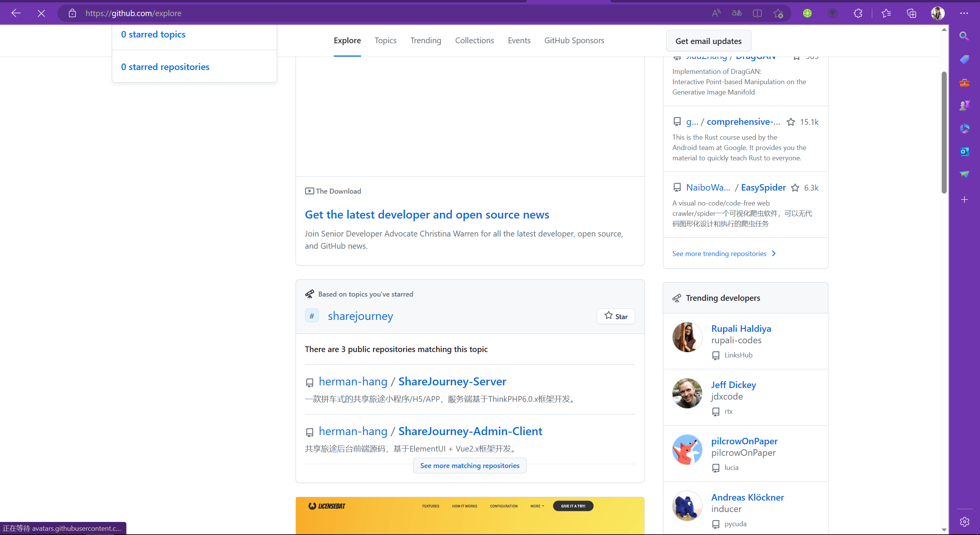980x535 pixels.
Task: Star the sharejourney topic
Action: click(x=616, y=316)
